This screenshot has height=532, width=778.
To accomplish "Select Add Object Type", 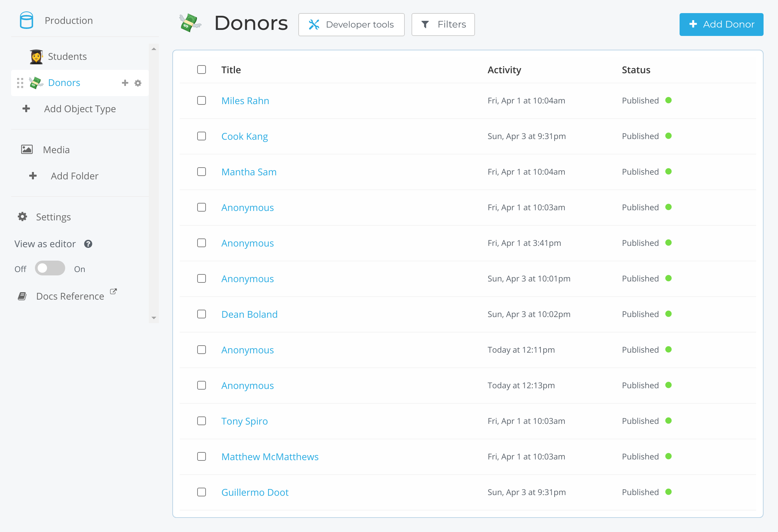I will pos(80,109).
